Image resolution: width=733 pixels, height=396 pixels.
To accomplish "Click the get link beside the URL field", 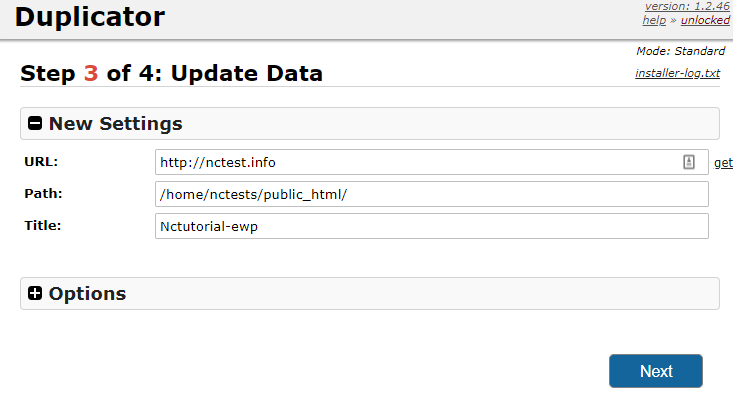I will [723, 163].
